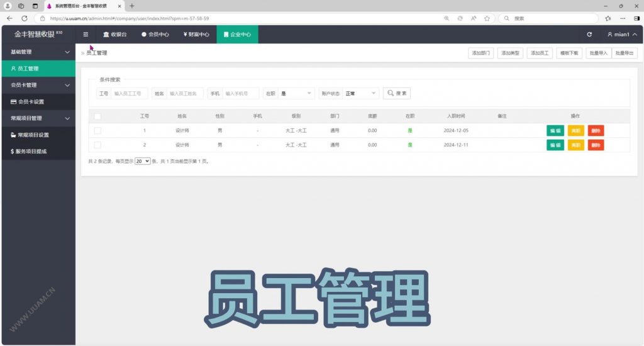Open 常规项目设置 in the sidebar
644x346 pixels.
pyautogui.click(x=38, y=135)
